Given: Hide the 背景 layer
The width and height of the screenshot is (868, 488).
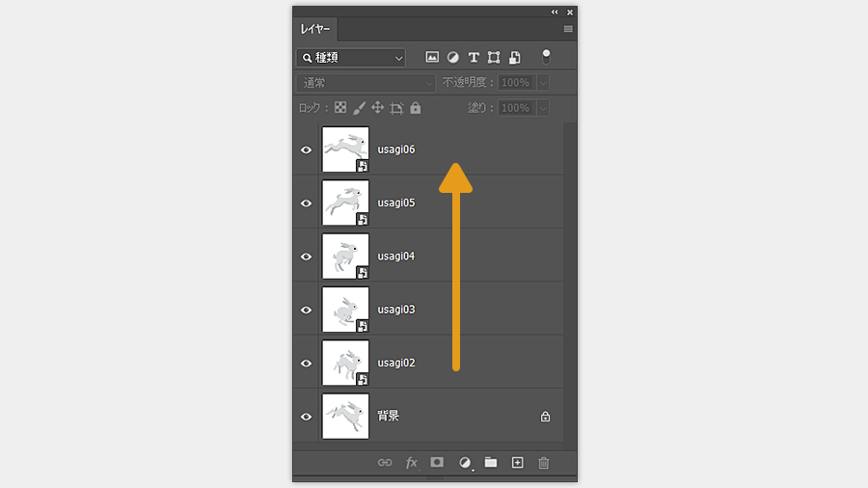Looking at the screenshot, I should click(306, 417).
